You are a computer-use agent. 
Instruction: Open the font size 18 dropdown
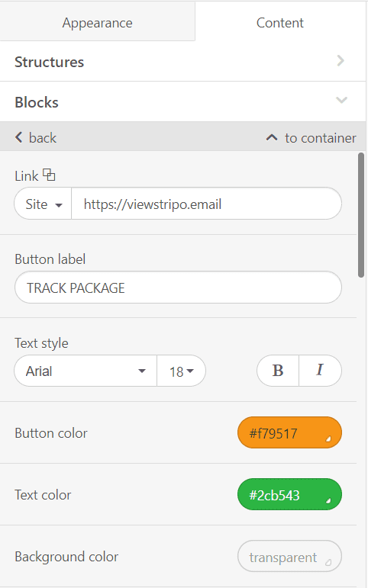click(182, 371)
